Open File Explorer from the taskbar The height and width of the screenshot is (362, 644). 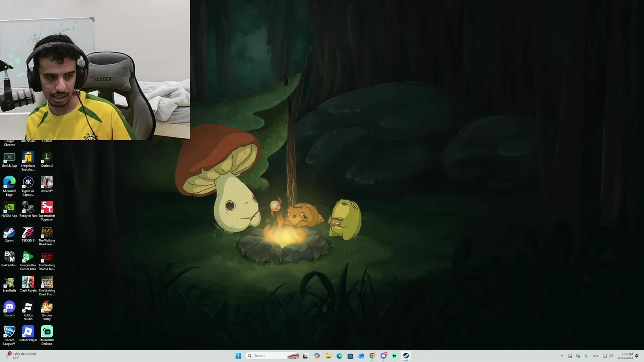[x=328, y=356]
